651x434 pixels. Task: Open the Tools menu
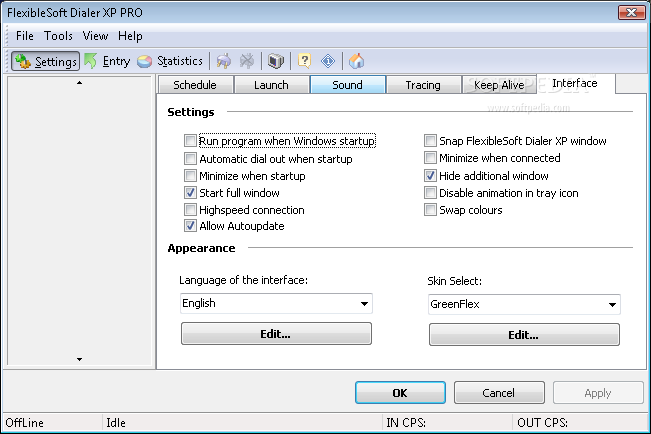click(x=58, y=36)
